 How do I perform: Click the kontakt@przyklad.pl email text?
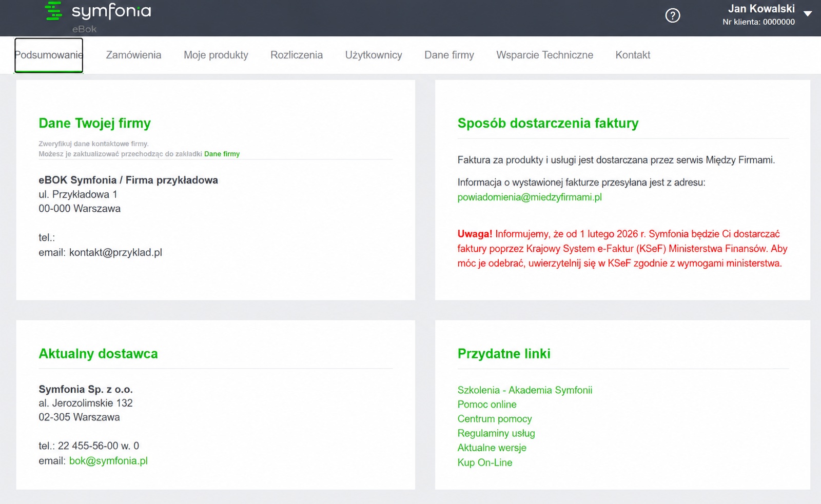point(115,252)
